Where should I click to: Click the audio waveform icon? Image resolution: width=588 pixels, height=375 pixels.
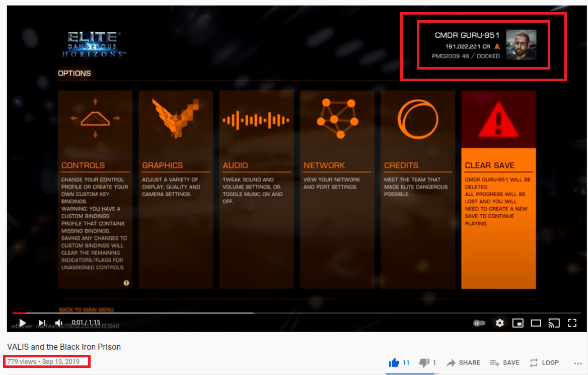click(256, 120)
